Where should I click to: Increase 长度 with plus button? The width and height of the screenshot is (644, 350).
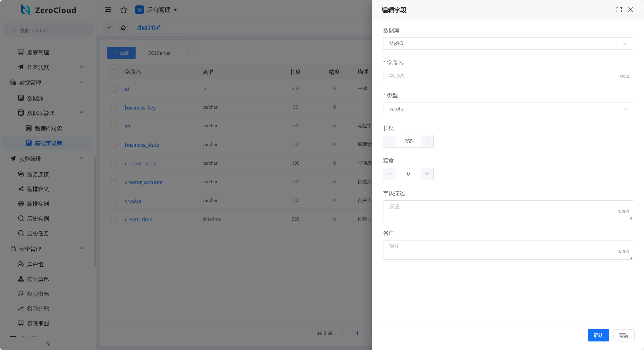[427, 141]
